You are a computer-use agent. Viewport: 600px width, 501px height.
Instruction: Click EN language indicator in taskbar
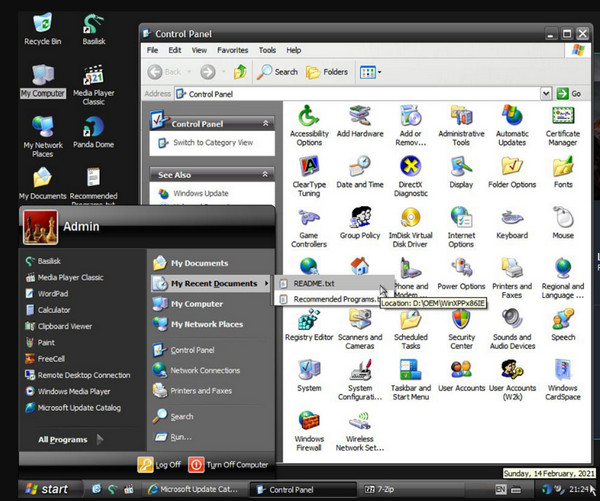tap(501, 490)
